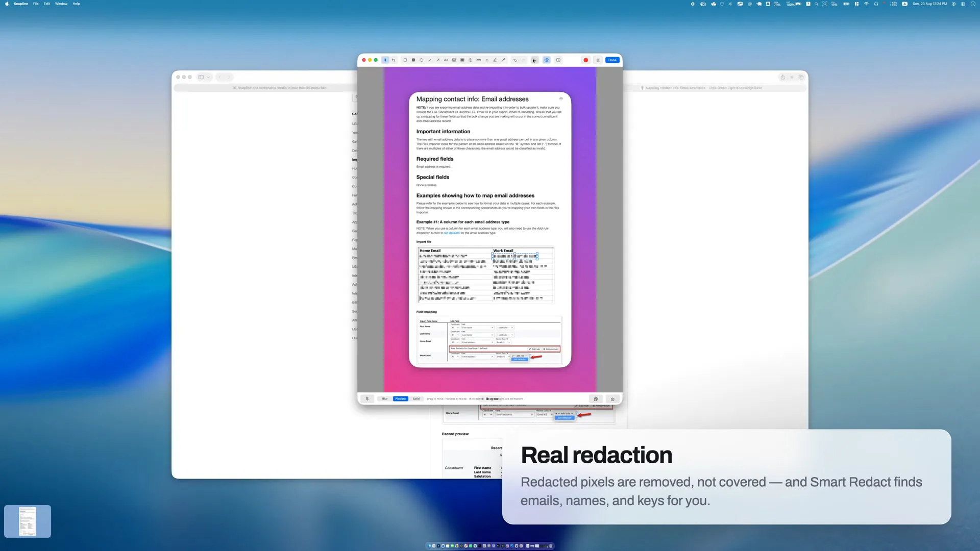The image size is (980, 551).
Task: Switch redaction style to Blur
Action: click(385, 399)
